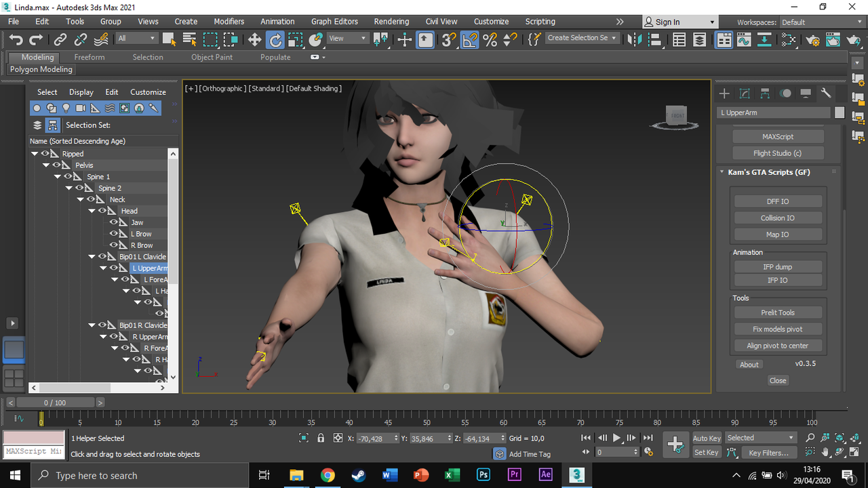Image resolution: width=868 pixels, height=488 pixels.
Task: Open the Create command panel tab
Action: pos(724,93)
